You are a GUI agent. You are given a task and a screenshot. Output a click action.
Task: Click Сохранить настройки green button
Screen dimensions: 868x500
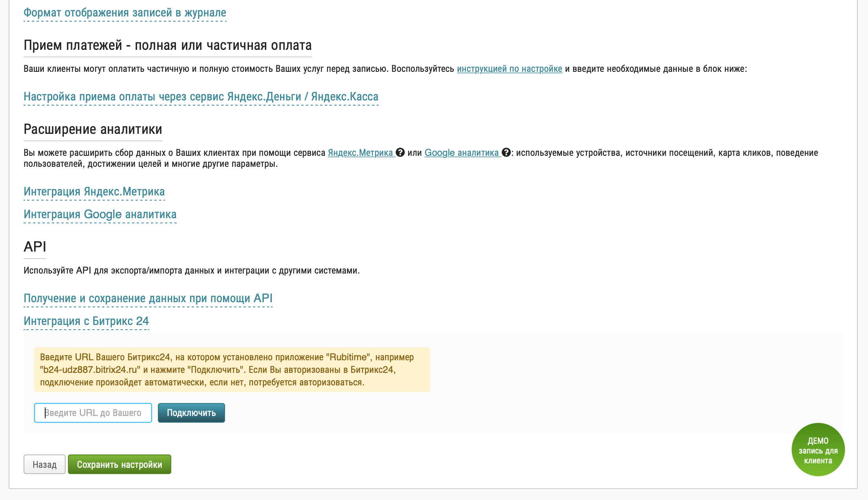[119, 465]
